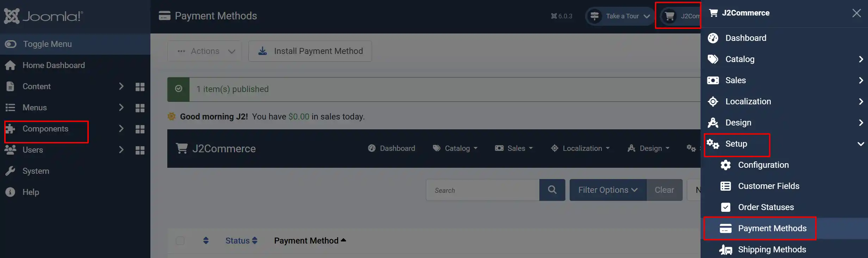Tick the select-all checkbox in table header
Viewport: 868px width, 258px height.
[x=180, y=241]
